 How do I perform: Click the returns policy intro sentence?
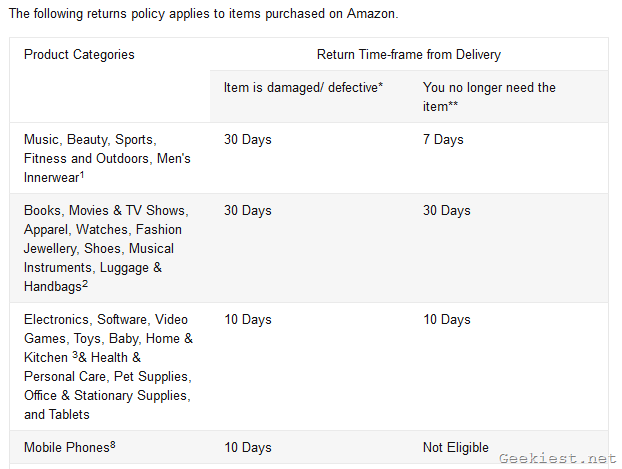pos(203,14)
